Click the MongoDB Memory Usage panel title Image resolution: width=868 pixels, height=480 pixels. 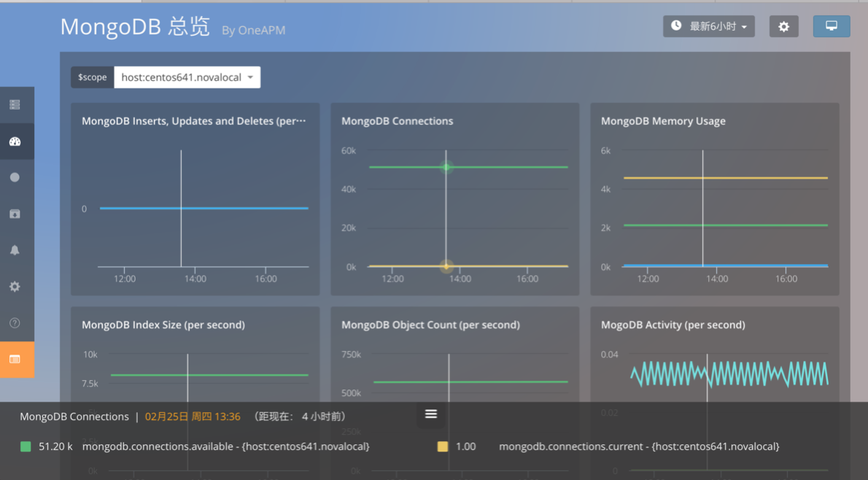[663, 121]
